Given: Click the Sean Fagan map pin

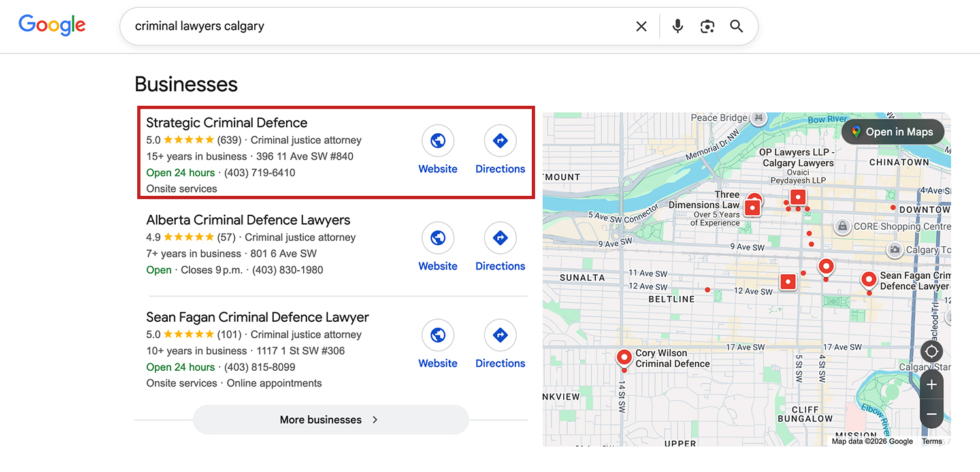Looking at the screenshot, I should (x=869, y=279).
